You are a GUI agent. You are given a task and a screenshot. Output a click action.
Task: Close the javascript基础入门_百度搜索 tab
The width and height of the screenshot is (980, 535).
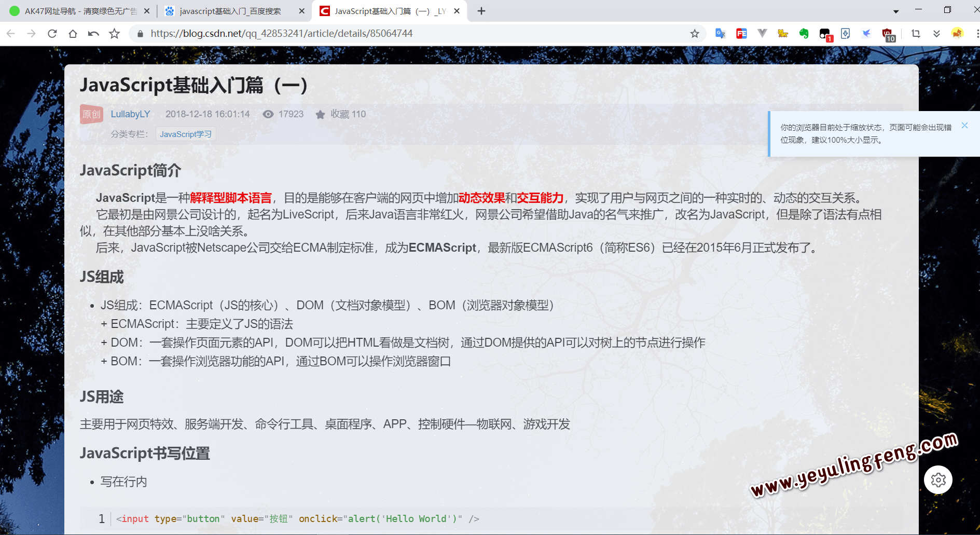[x=302, y=11]
